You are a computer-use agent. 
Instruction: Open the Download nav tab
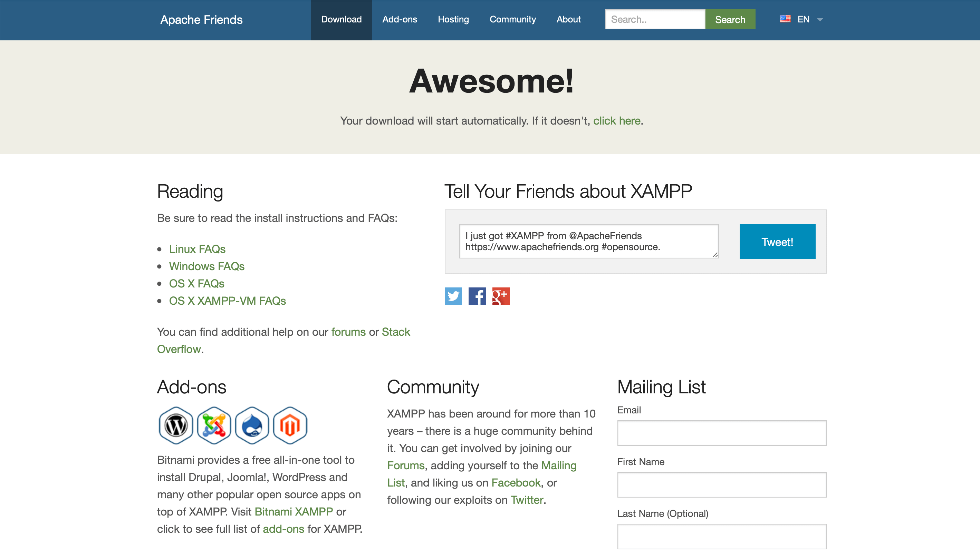pos(341,20)
